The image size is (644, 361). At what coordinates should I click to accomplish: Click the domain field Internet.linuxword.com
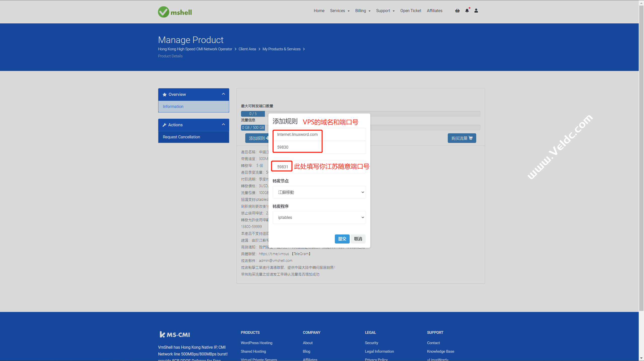click(x=297, y=135)
